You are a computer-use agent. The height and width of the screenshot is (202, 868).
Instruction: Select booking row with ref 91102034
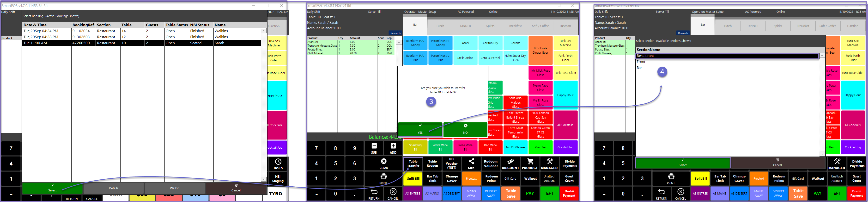coord(141,31)
